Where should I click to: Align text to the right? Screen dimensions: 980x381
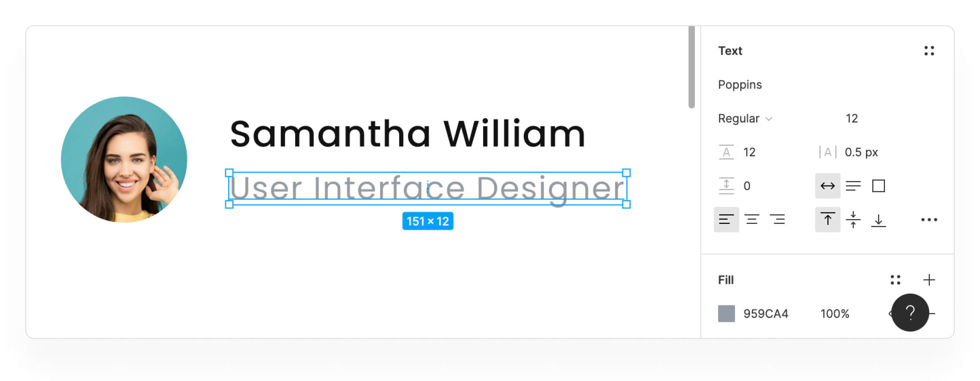pyautogui.click(x=777, y=220)
